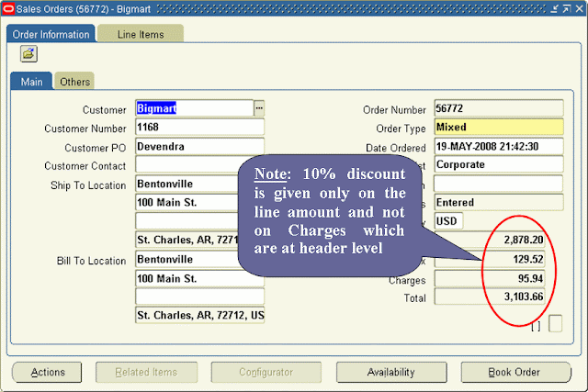Click the disabled Related Items button
Image resolution: width=588 pixels, height=392 pixels.
[x=146, y=372]
